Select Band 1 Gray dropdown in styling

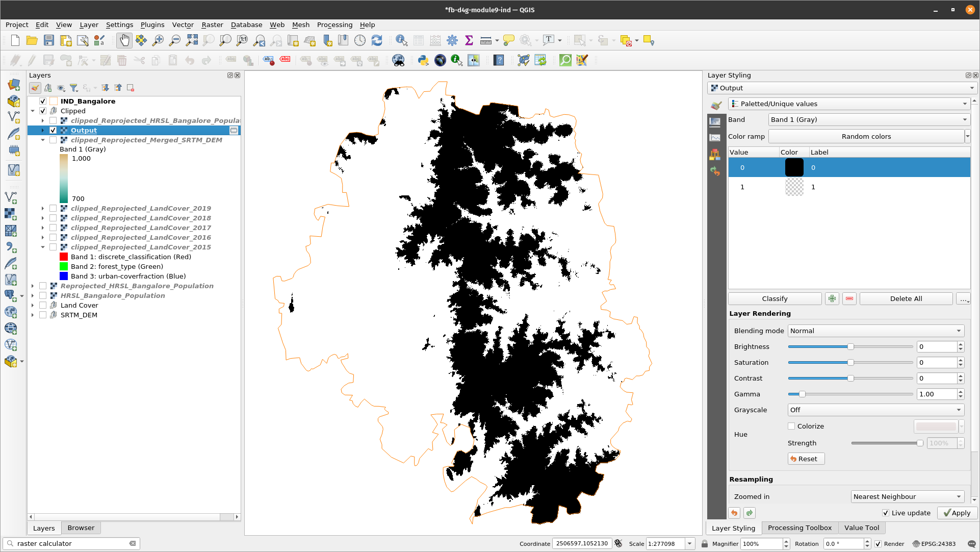point(868,119)
